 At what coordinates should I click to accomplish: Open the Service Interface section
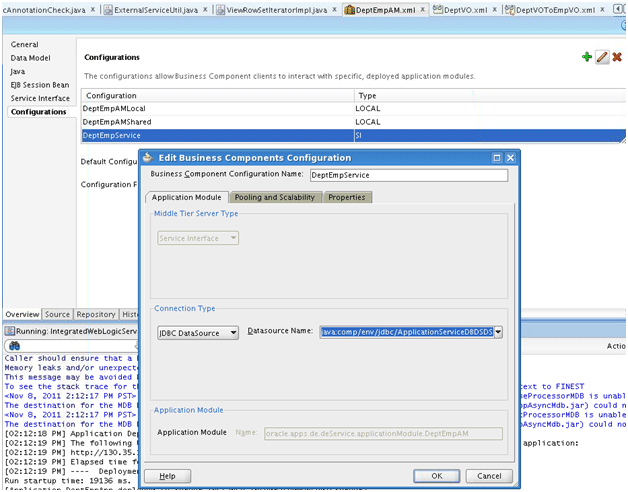40,98
